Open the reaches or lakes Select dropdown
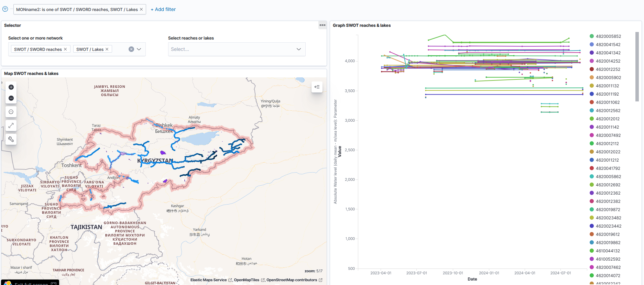The height and width of the screenshot is (285, 644). pyautogui.click(x=237, y=49)
